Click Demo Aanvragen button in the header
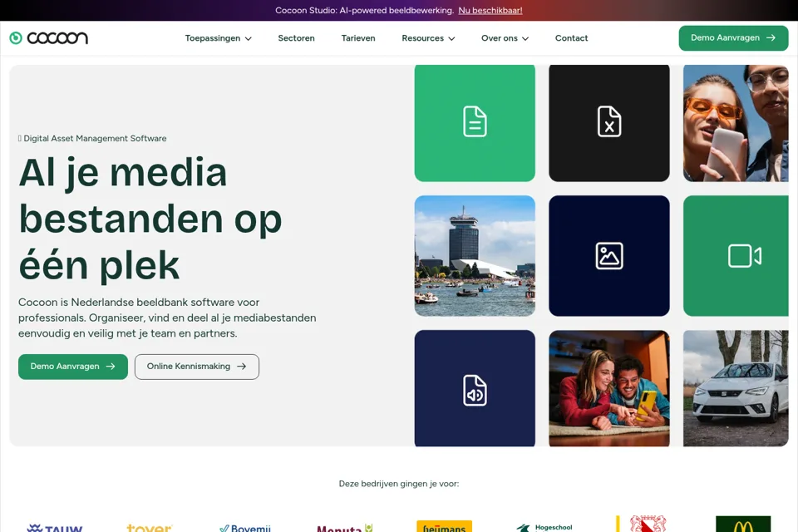This screenshot has height=532, width=798. coord(733,38)
